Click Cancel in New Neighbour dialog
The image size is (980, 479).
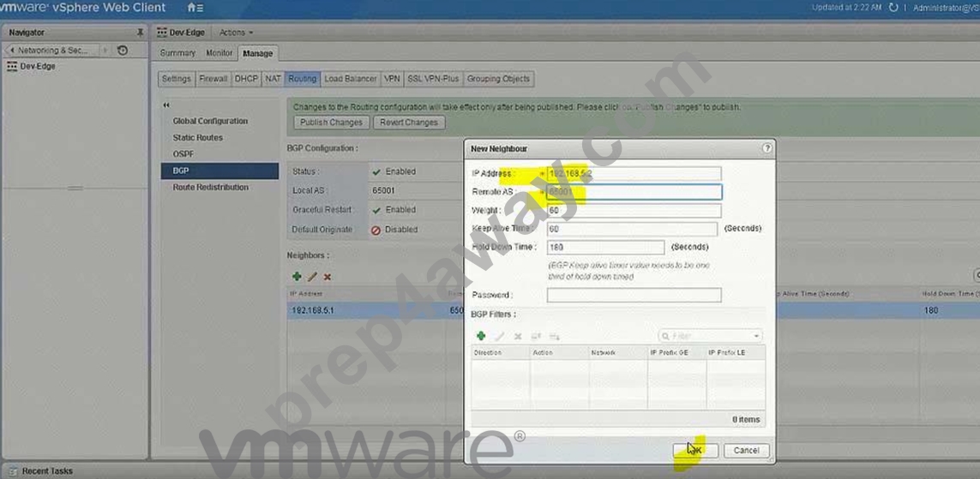[x=746, y=450]
